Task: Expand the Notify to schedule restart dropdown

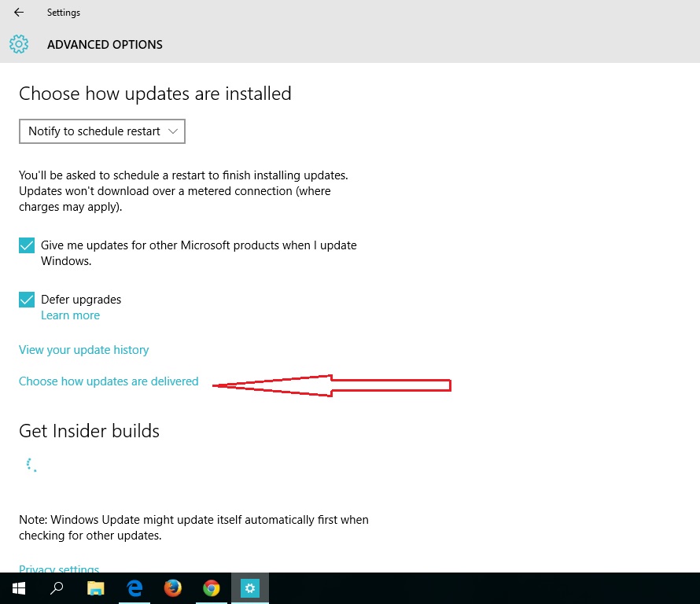Action: [102, 131]
